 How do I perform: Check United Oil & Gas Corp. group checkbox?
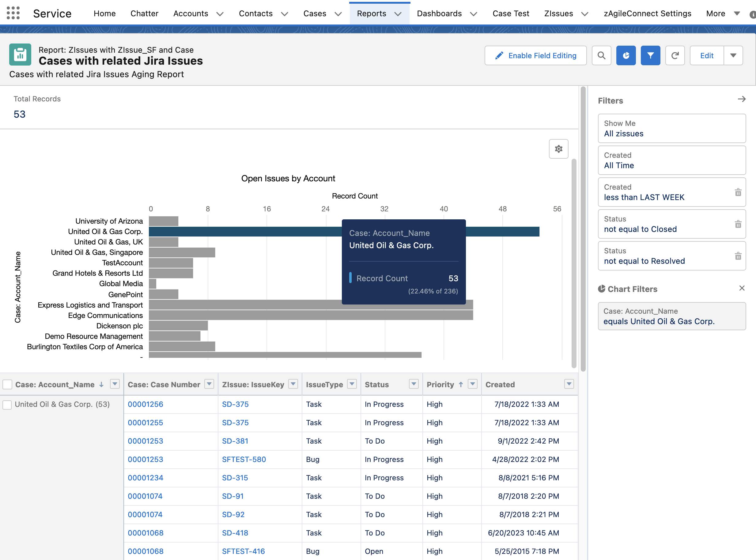pos(7,405)
